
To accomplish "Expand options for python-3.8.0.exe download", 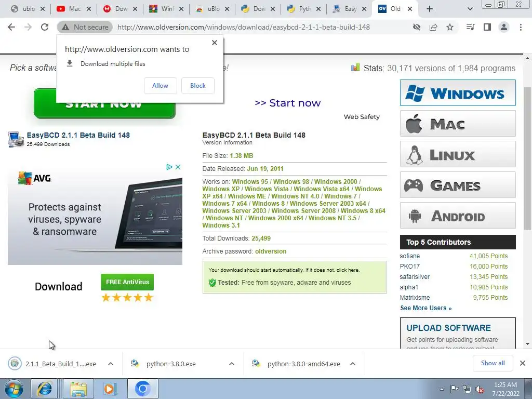I will [232, 364].
